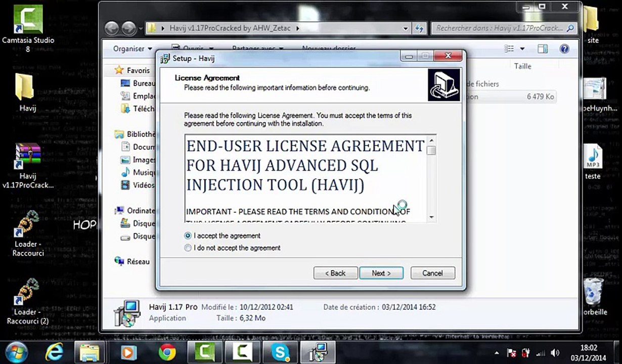This screenshot has width=622, height=364.
Task: Launch Internet Explorer from the taskbar
Action: (x=54, y=352)
